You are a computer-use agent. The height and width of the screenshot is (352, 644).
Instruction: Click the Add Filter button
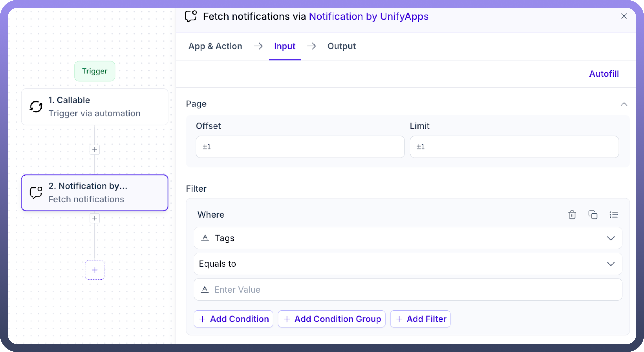(420, 319)
